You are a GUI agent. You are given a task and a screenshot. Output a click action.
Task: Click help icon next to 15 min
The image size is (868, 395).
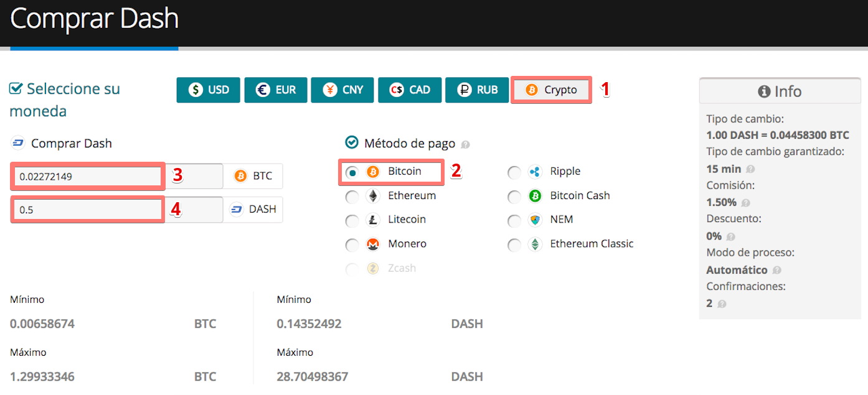coord(750,169)
